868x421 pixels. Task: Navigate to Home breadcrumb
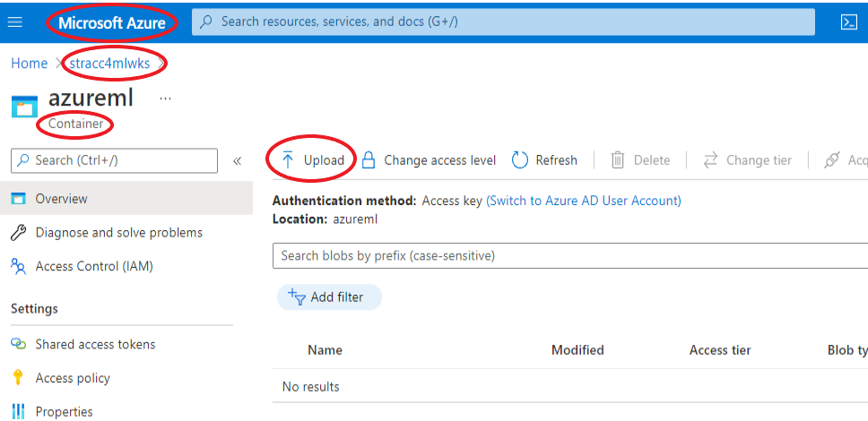[x=29, y=64]
